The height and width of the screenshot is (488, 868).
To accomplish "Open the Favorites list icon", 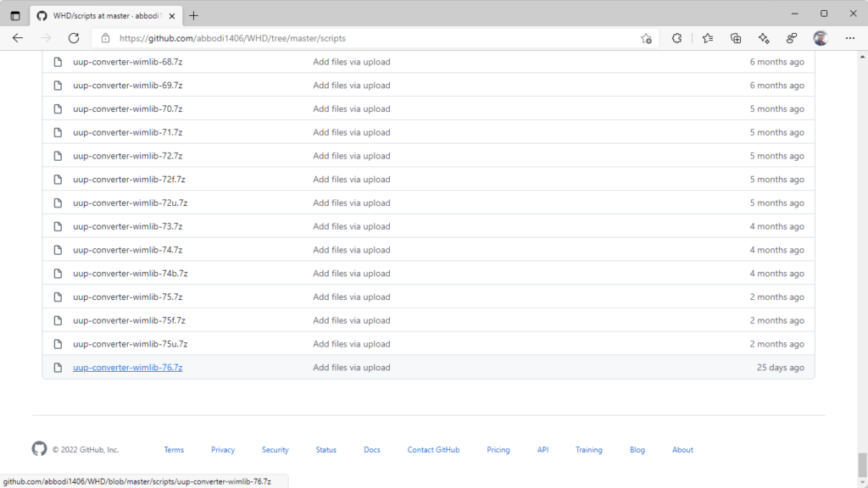I will point(708,38).
